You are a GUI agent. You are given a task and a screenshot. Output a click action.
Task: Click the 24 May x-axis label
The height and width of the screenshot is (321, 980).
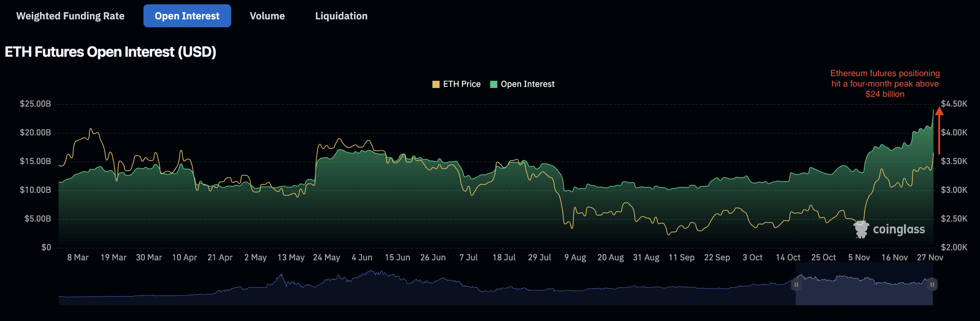pos(326,257)
